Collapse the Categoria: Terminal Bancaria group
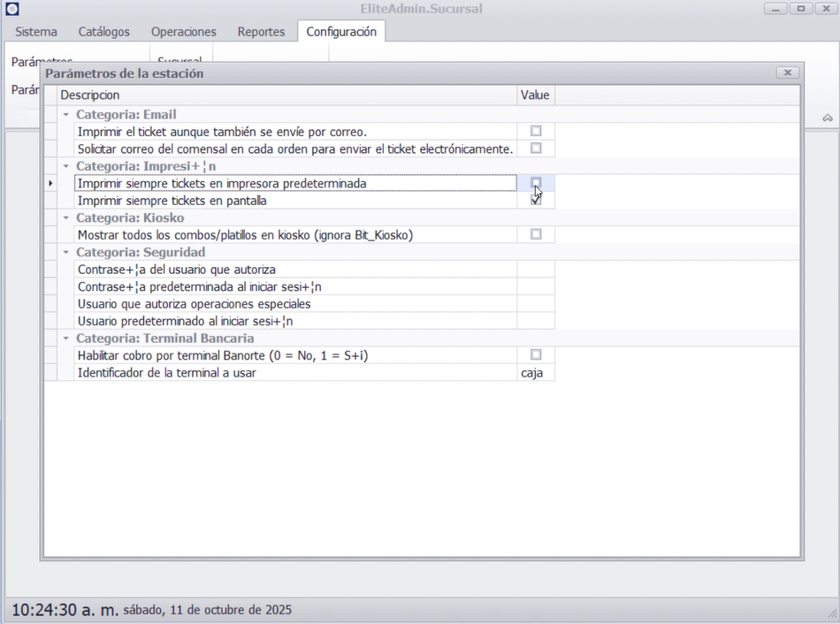This screenshot has width=840, height=624. click(x=66, y=339)
